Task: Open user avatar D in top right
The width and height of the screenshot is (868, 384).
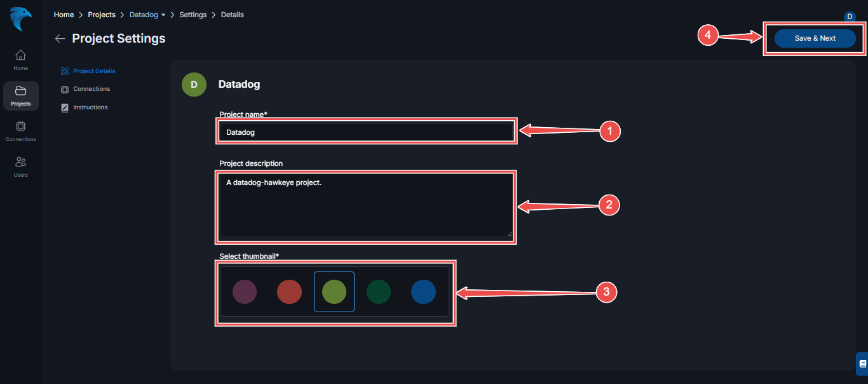Action: pos(850,17)
